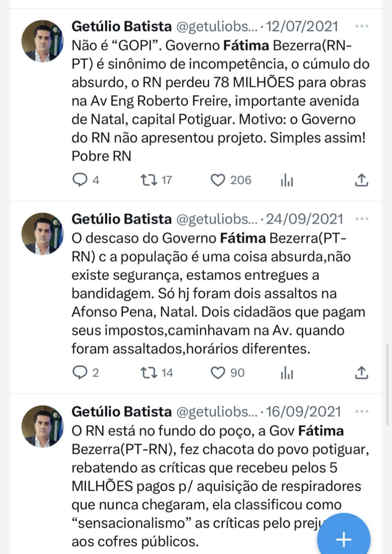This screenshot has height=554, width=392.
Task: Open more options for 16/09/2021 tweet
Action: coord(362,412)
